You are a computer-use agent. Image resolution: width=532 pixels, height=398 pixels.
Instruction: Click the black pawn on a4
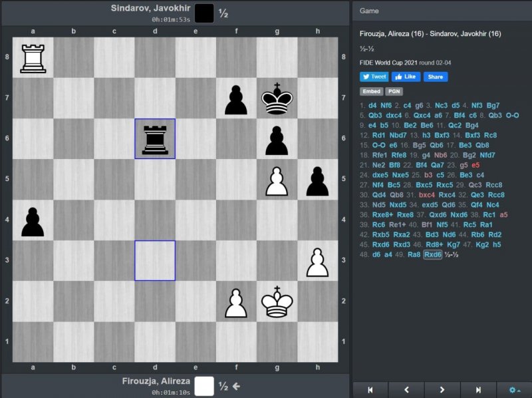tap(33, 220)
